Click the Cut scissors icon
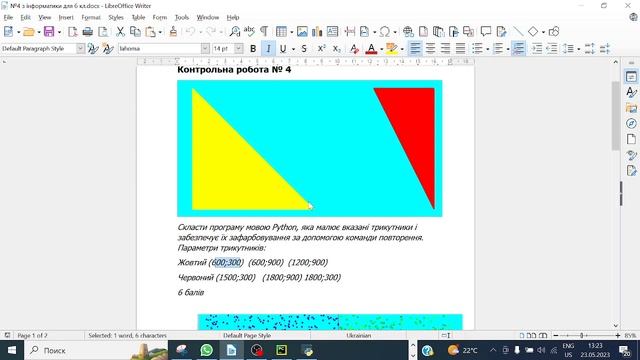Image resolution: width=640 pixels, height=360 pixels. (120, 31)
